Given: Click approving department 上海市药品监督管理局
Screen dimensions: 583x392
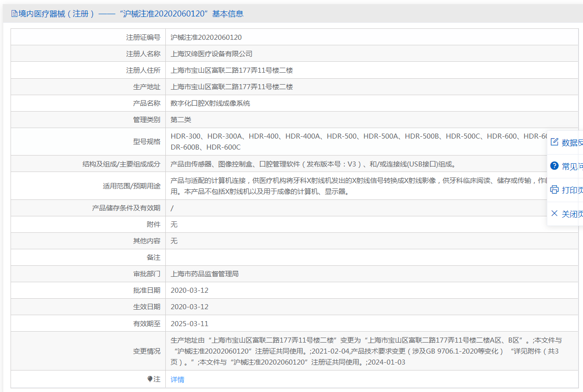Looking at the screenshot, I should click(205, 274).
